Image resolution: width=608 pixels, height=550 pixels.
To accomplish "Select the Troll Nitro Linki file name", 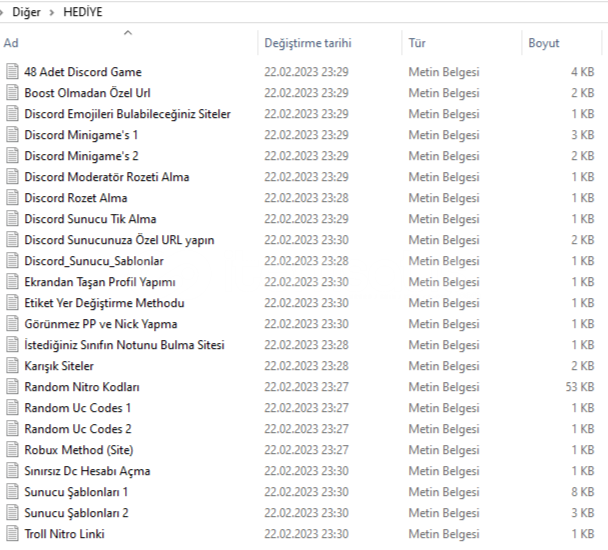I will (x=64, y=534).
